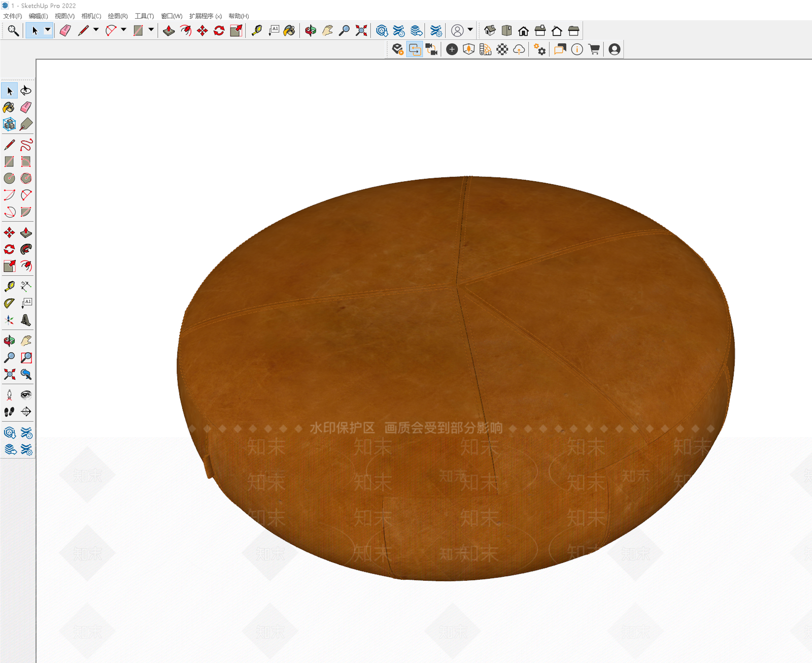Image resolution: width=812 pixels, height=663 pixels.
Task: Open the 绘图(R) menu
Action: (x=118, y=16)
